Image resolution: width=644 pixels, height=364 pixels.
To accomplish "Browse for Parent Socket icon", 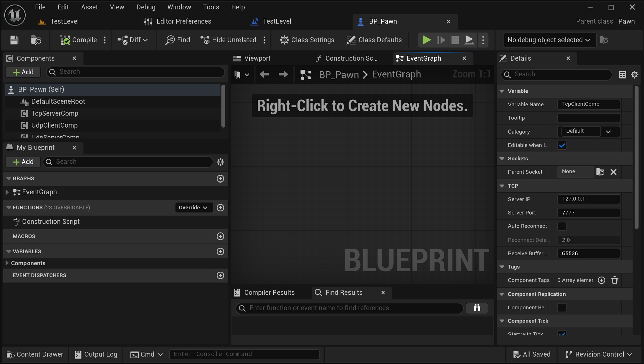I will pos(600,172).
